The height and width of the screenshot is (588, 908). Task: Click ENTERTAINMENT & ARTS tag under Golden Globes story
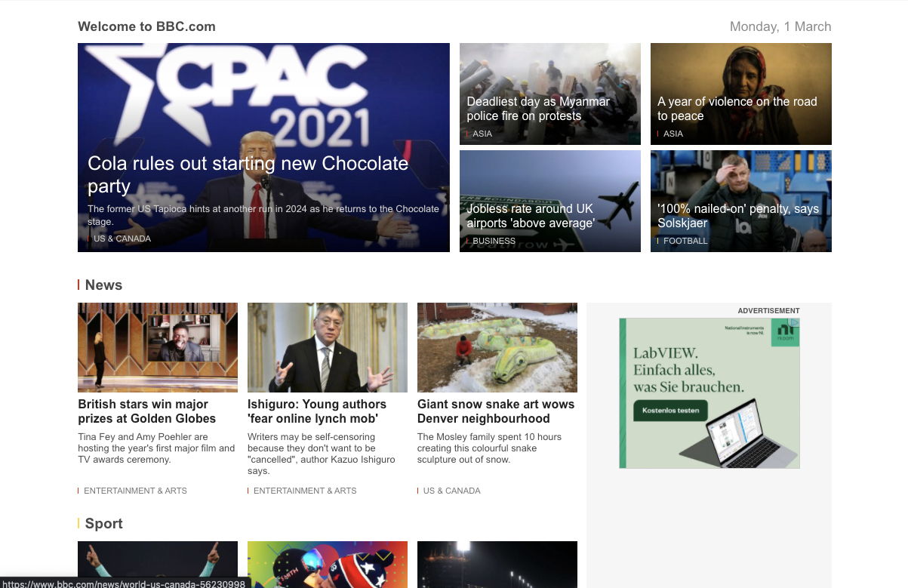[x=135, y=491]
